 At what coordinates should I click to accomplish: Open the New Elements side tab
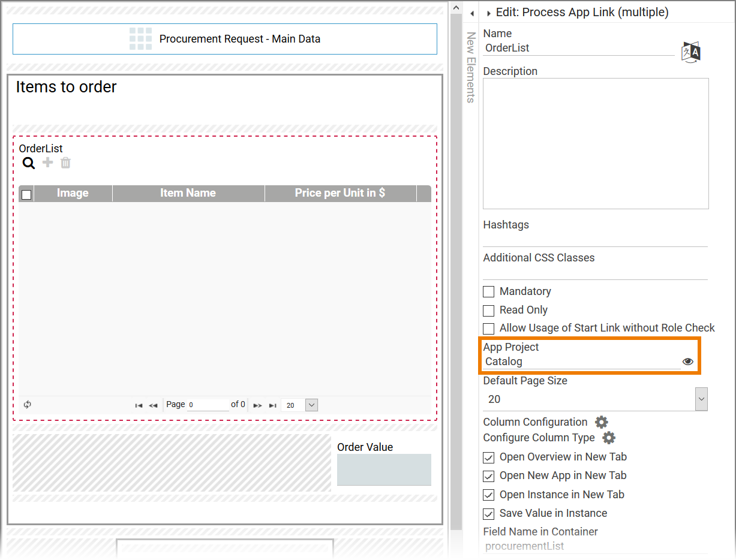tap(471, 67)
